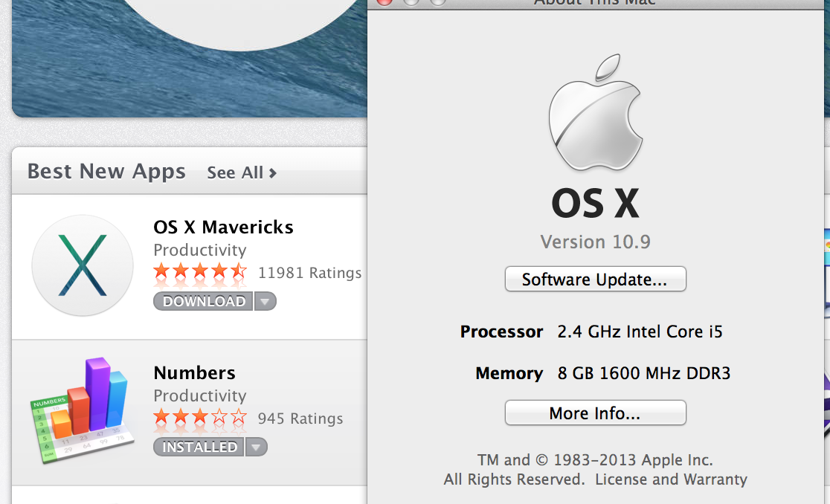Expand the arrow next to INSTALLED button
The height and width of the screenshot is (504, 830).
click(x=256, y=447)
